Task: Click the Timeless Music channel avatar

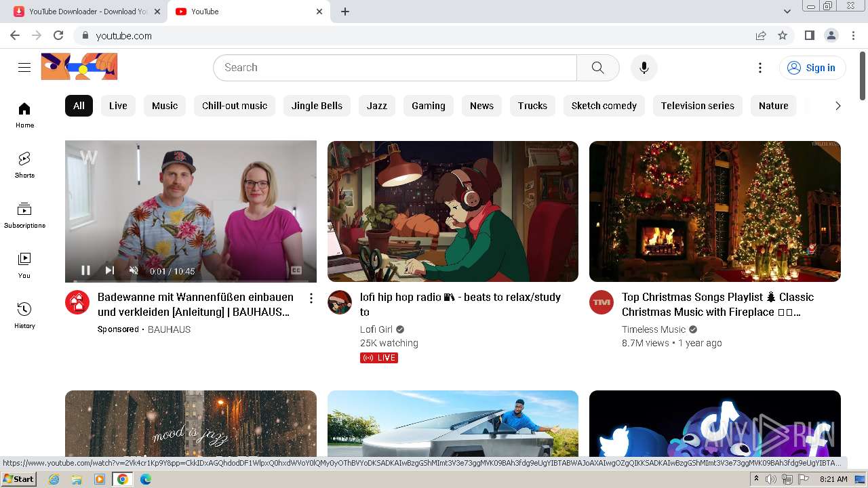Action: pyautogui.click(x=601, y=302)
